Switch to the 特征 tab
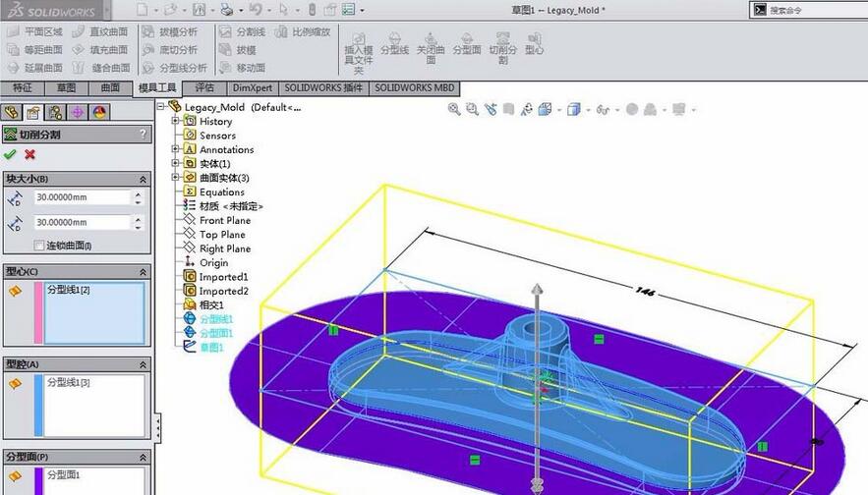Screen dimensions: 868x495 [23, 88]
